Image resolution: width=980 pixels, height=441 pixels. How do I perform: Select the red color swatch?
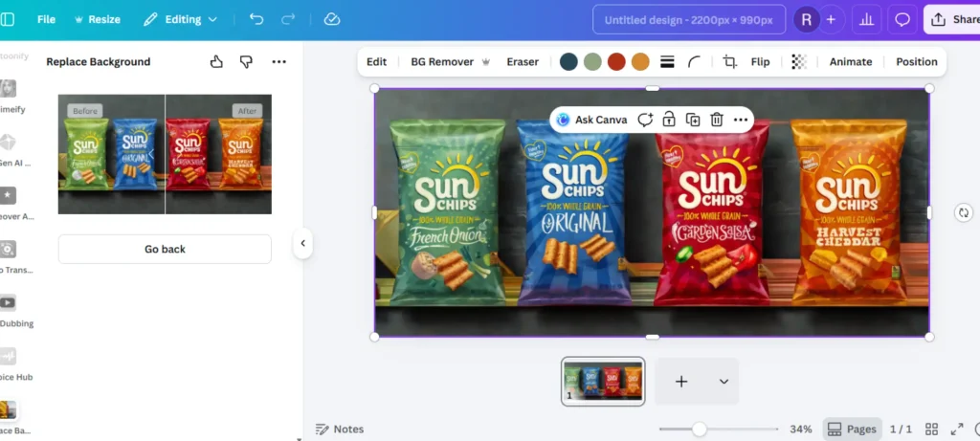click(616, 61)
